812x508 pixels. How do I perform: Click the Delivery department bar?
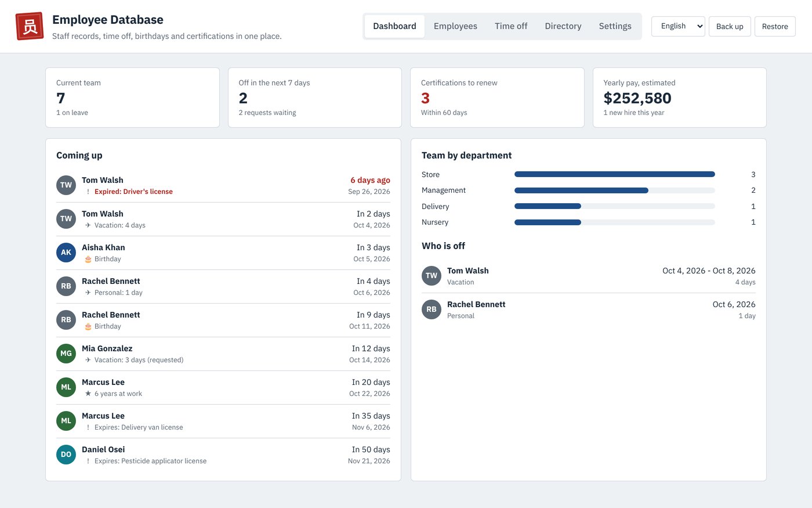(615, 206)
